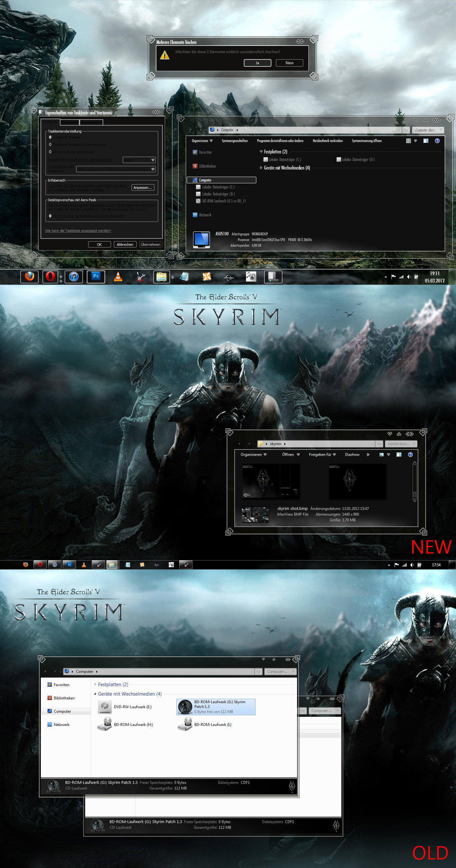Viewport: 456px width, 868px height.
Task: Click the Creation Kit icon on 19:11 taskbar
Action: click(229, 277)
